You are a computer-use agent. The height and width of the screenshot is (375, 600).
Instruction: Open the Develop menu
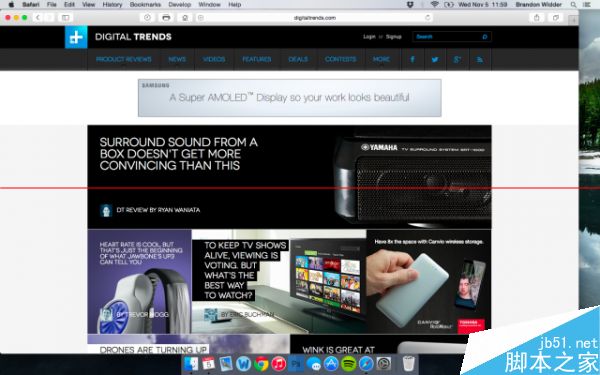[179, 5]
